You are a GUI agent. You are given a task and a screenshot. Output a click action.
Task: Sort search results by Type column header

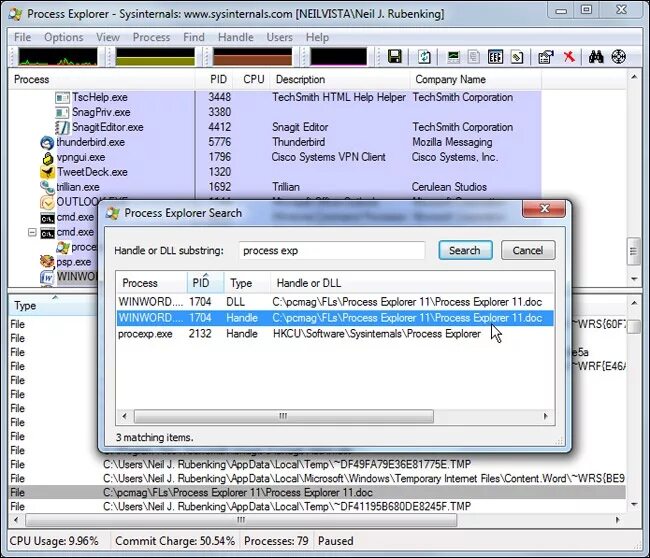click(x=247, y=283)
